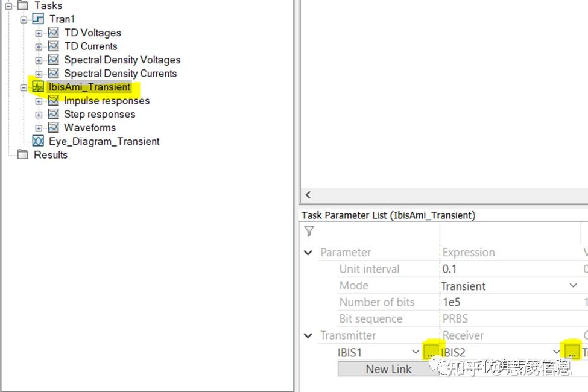588x392 pixels.
Task: Collapse the Transmitter section chevron
Action: 308,335
